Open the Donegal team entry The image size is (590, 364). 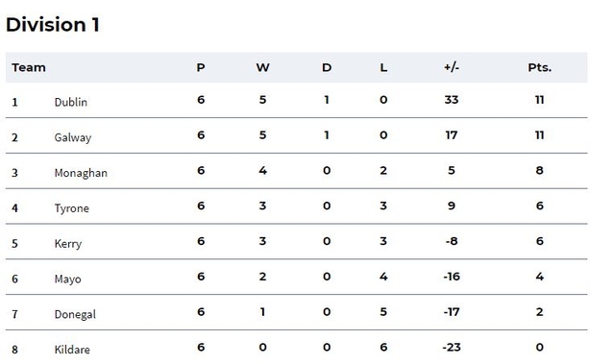pos(75,314)
